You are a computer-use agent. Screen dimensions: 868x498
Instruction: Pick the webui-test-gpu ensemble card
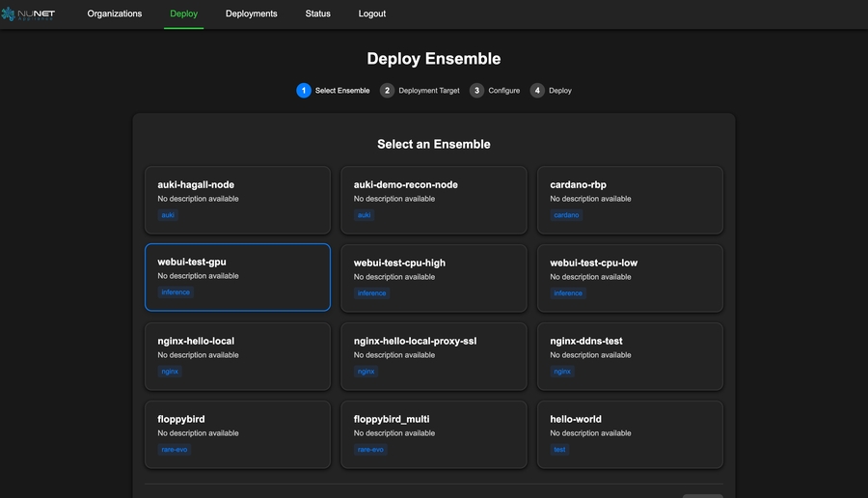click(237, 277)
